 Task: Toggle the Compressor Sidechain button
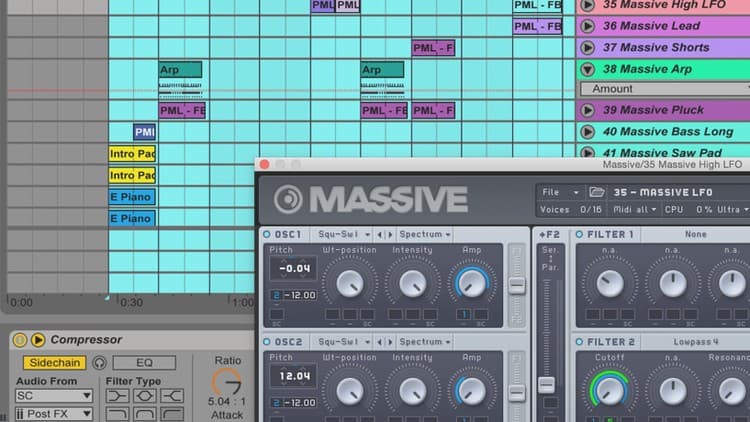click(55, 363)
